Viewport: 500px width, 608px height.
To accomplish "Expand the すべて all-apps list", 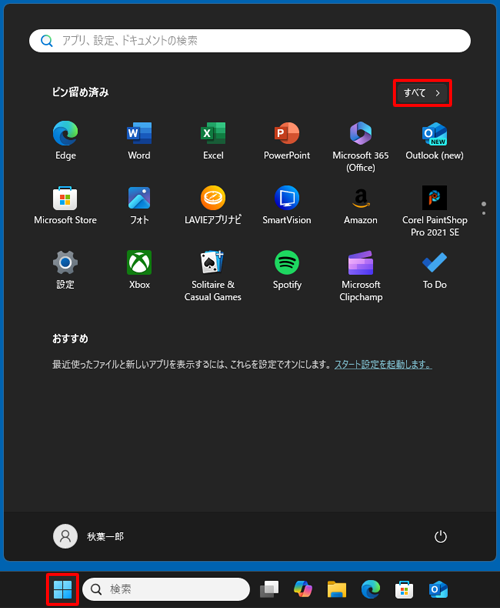I will click(422, 93).
